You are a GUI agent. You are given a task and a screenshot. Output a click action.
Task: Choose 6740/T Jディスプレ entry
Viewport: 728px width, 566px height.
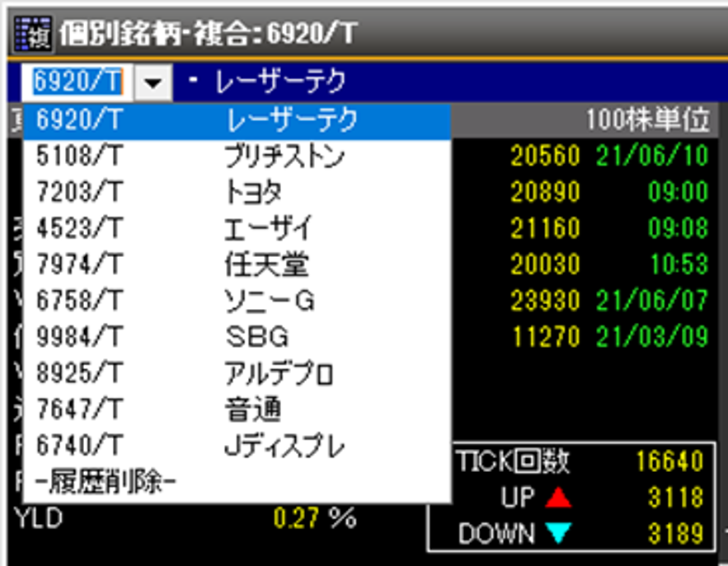point(237,446)
